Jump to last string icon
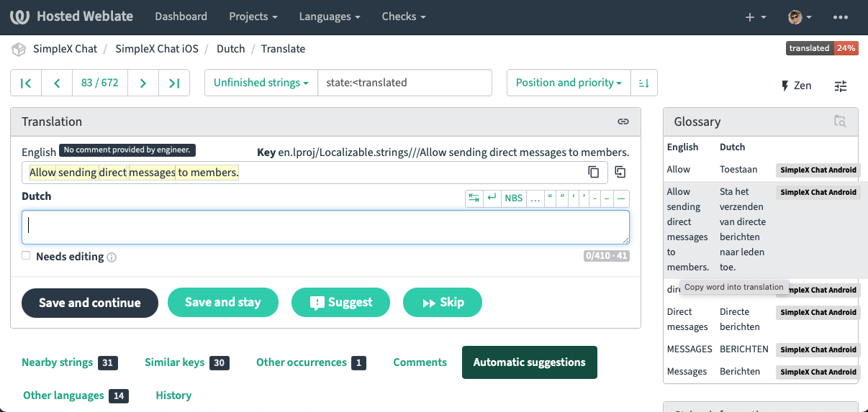 tap(173, 83)
